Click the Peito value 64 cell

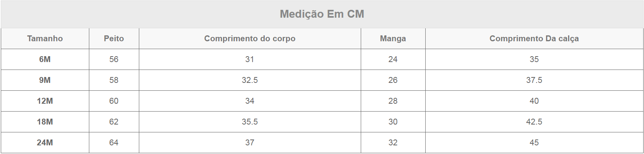(114, 143)
